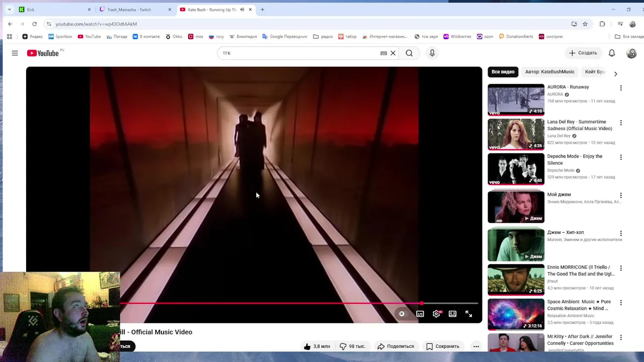Click the video progress scrubber dot

[422, 303]
